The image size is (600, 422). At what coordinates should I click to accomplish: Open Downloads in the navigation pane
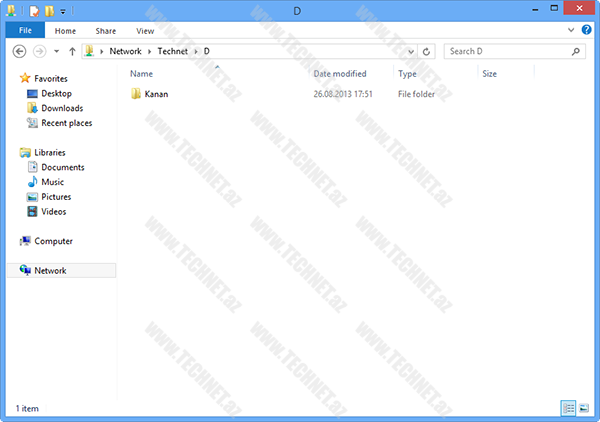(x=62, y=108)
